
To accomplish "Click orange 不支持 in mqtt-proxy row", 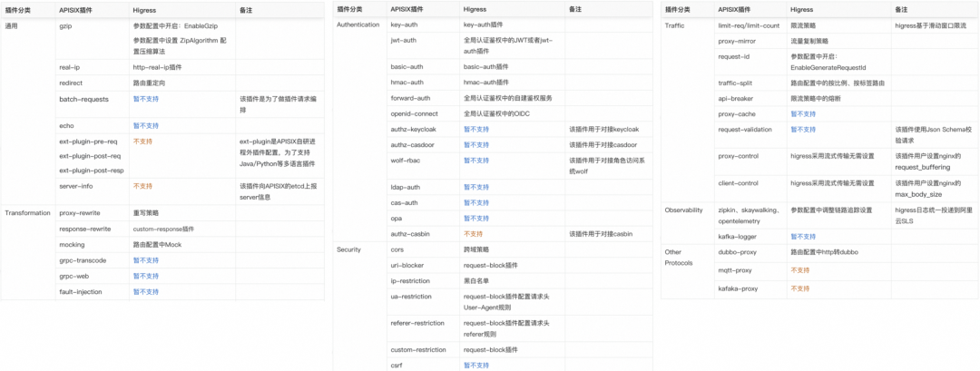I will [x=800, y=269].
